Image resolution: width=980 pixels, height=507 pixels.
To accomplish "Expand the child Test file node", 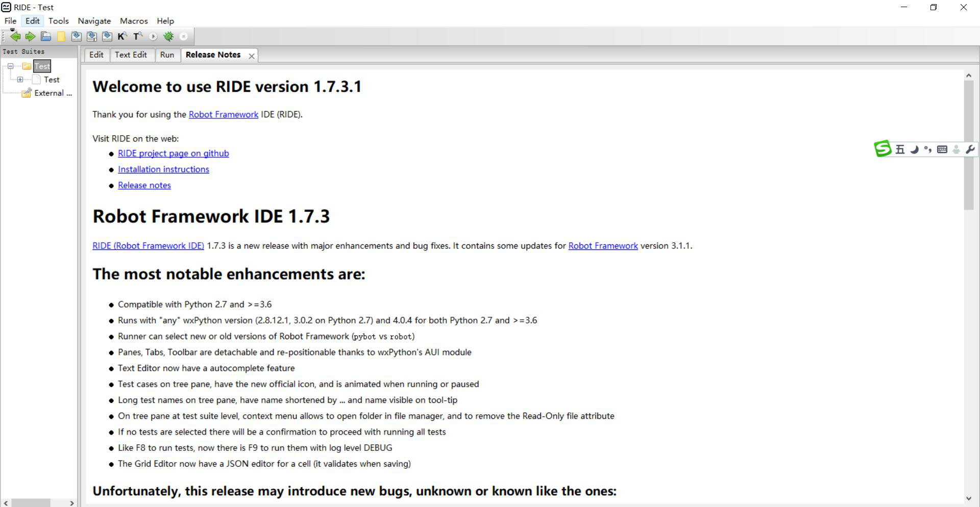I will pyautogui.click(x=20, y=80).
